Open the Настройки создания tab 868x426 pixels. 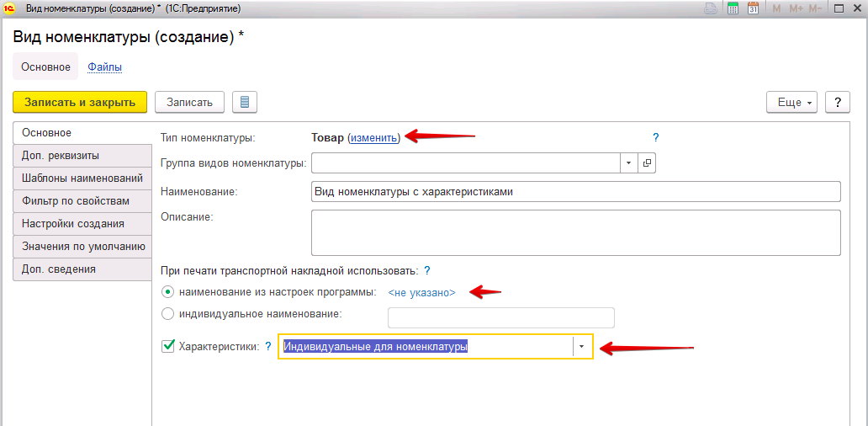click(x=82, y=224)
